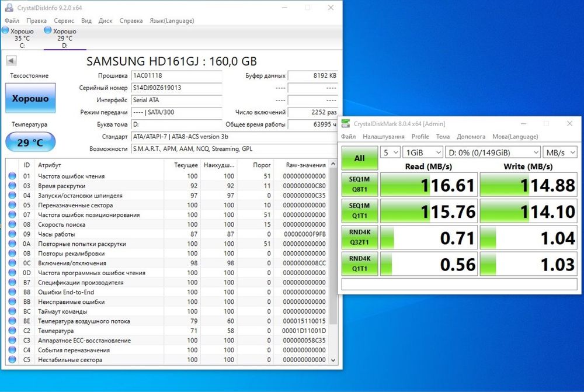Open the D: 0% drive selection dropdown
Screen dimensions: 584x392
pos(493,152)
